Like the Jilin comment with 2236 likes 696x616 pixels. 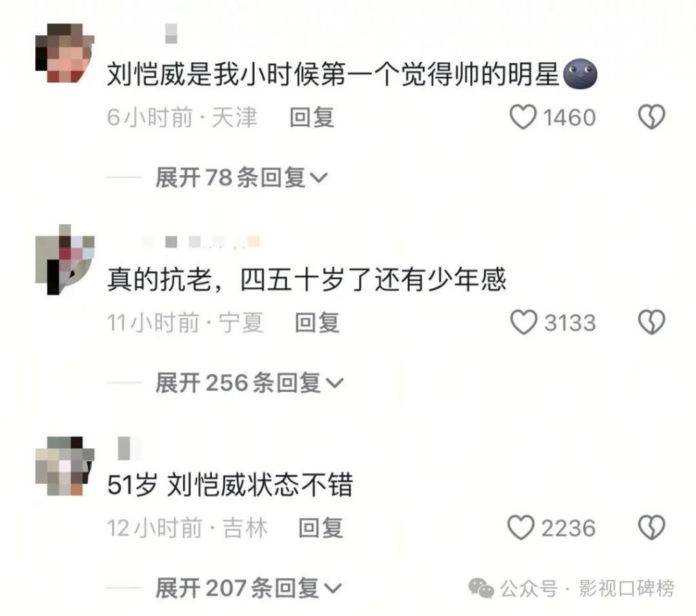(x=521, y=527)
